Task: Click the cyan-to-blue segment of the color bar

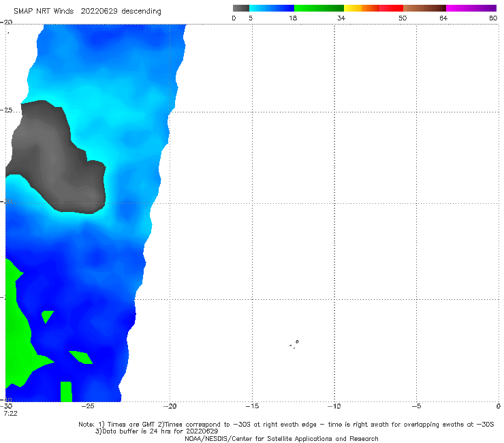Action: point(272,8)
